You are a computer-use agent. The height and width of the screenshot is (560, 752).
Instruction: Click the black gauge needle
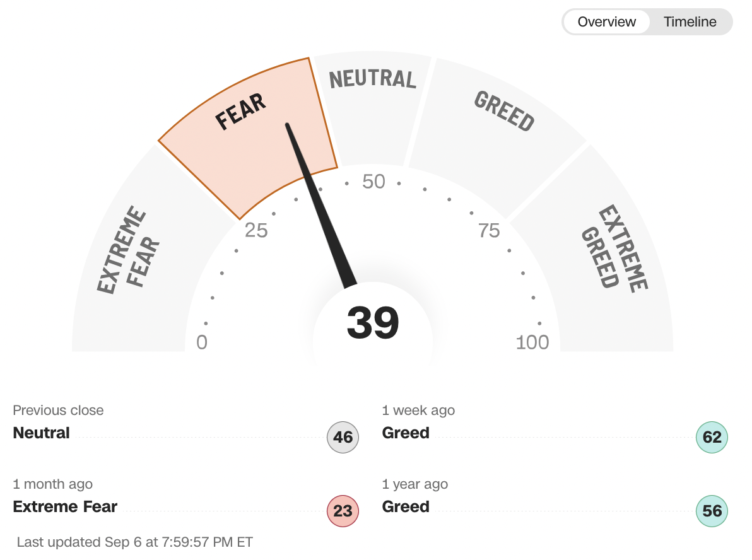pos(322,208)
